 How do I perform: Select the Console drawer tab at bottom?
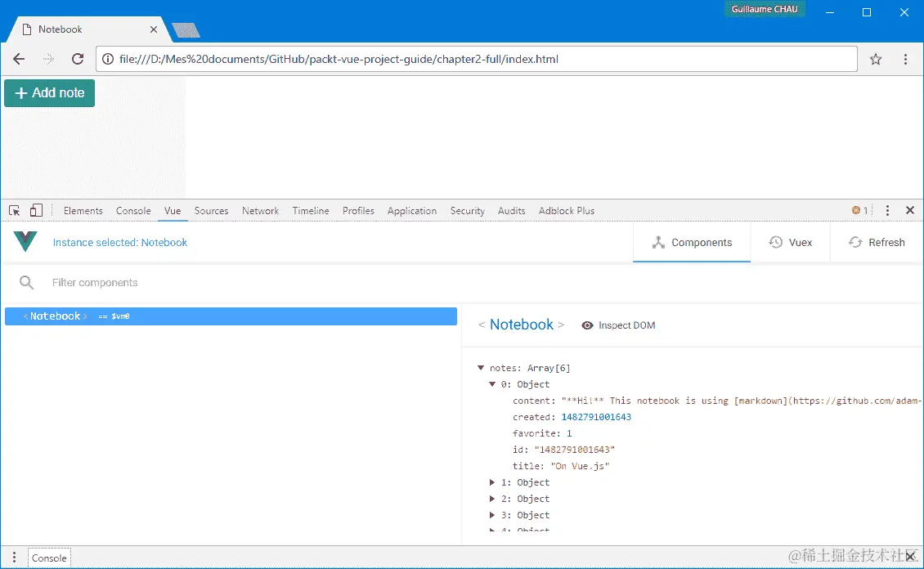pos(49,558)
